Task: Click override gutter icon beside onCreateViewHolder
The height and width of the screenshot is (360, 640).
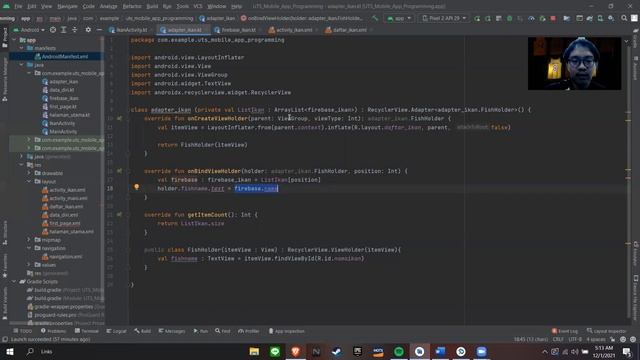Action: tap(119, 118)
